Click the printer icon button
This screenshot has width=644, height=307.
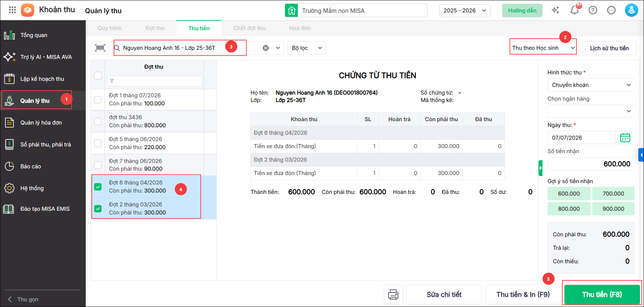coord(393,295)
